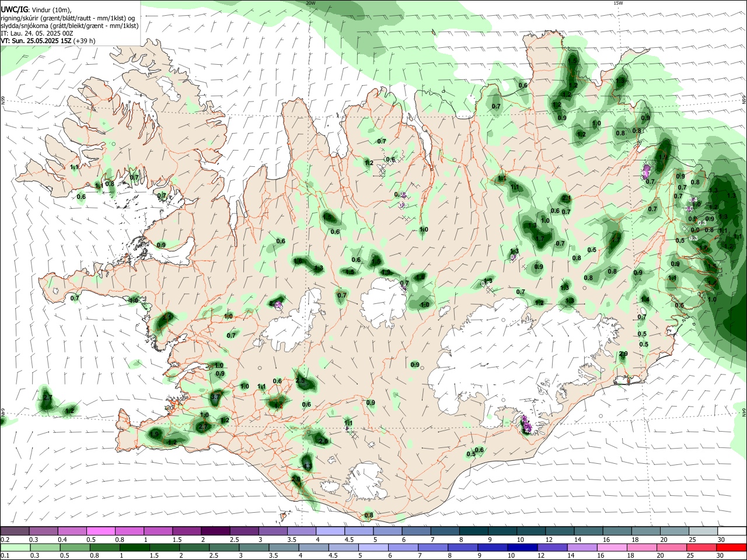Select the light pink 16 swatch in lower legend
Image resolution: width=747 pixels, height=560 pixels.
612,548
